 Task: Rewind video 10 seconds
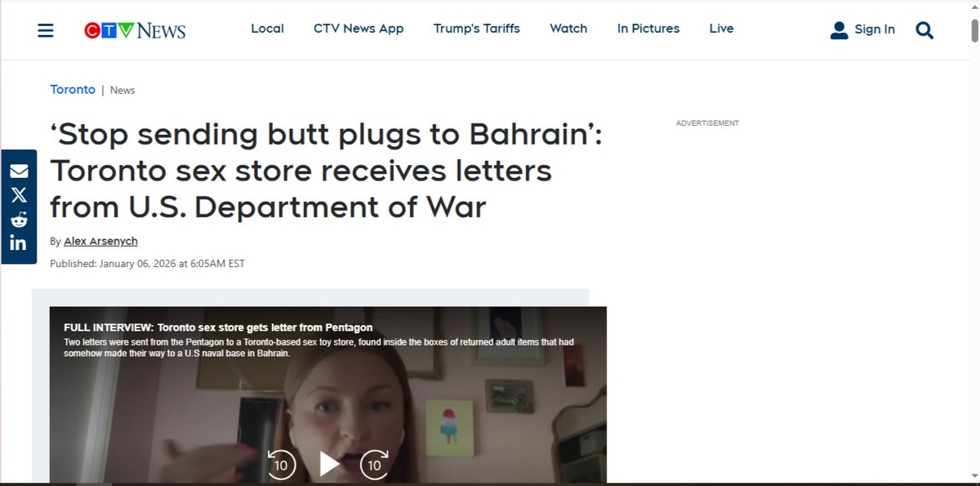coord(281,465)
